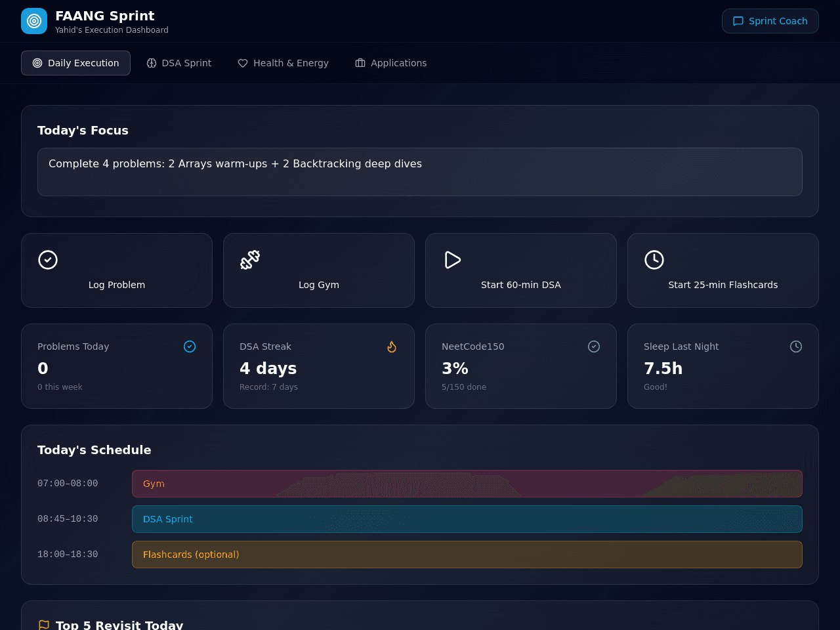Click the "Record: 7 days" text
The image size is (840, 630).
(268, 387)
